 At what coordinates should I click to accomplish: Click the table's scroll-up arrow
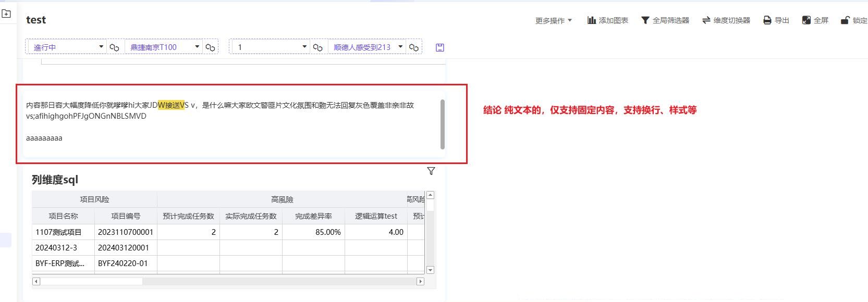(x=430, y=196)
